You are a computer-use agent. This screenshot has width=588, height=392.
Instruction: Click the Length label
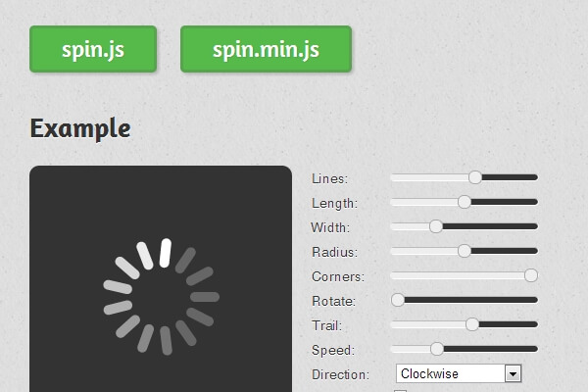334,203
